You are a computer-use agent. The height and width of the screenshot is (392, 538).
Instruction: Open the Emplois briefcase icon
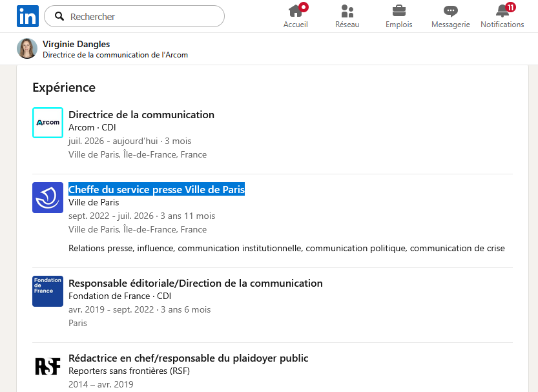pyautogui.click(x=398, y=11)
